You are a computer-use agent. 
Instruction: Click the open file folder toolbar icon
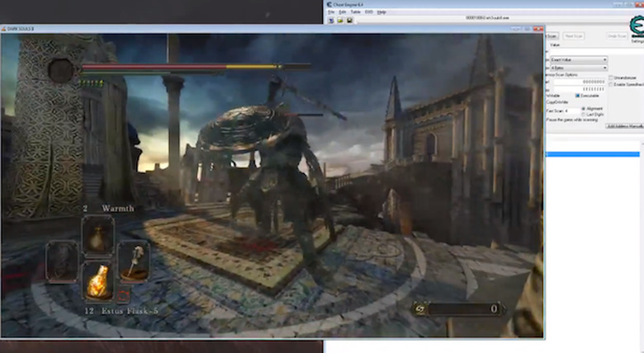pyautogui.click(x=339, y=21)
